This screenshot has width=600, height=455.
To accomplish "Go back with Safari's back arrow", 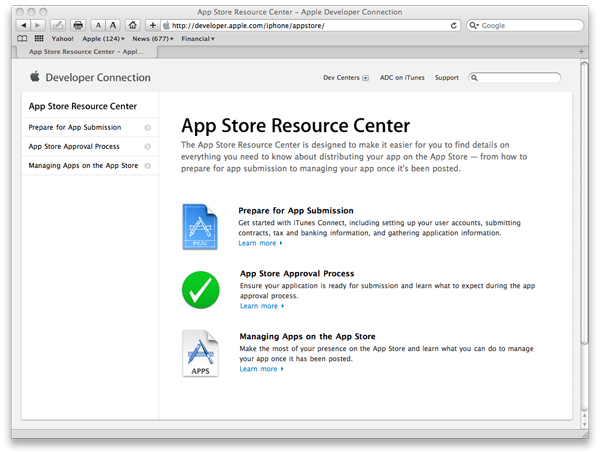I will (x=24, y=25).
